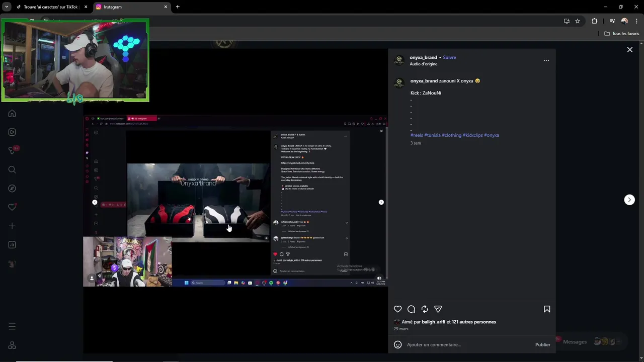Close the Instagram tab
Image resolution: width=644 pixels, height=362 pixels.
(x=166, y=7)
